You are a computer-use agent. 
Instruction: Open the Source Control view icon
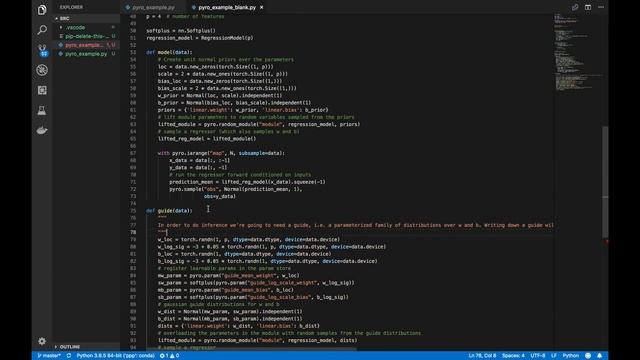pos(42,50)
